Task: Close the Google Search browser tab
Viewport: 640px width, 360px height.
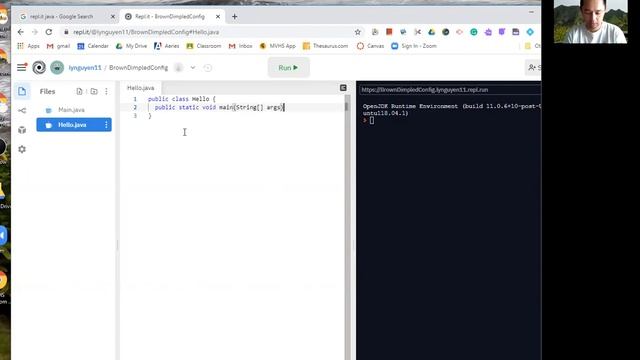Action: (113, 17)
